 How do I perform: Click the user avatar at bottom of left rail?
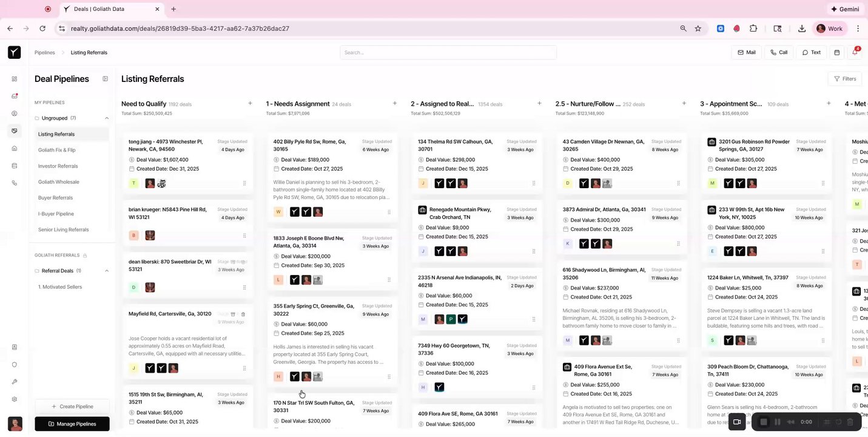(x=15, y=424)
